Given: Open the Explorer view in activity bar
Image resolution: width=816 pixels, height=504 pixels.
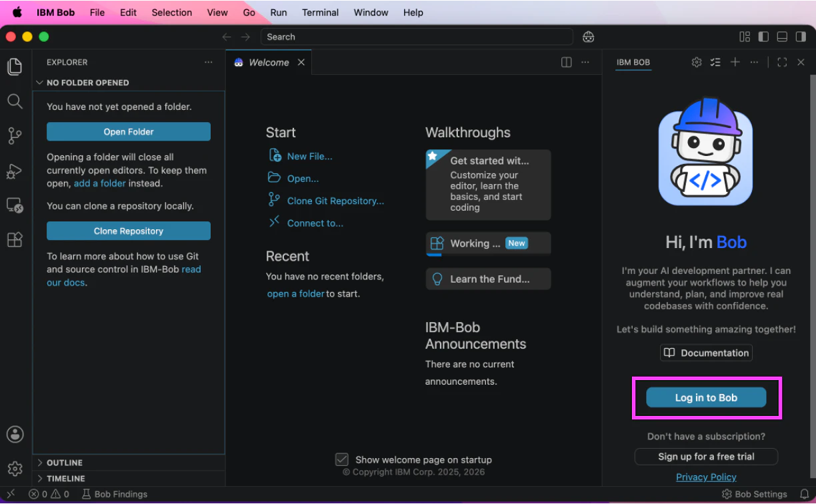Looking at the screenshot, I should [x=15, y=66].
